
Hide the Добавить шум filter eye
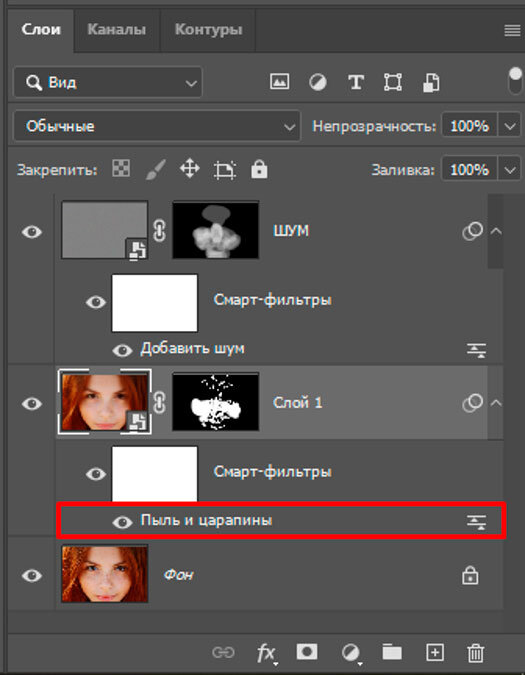click(x=122, y=350)
